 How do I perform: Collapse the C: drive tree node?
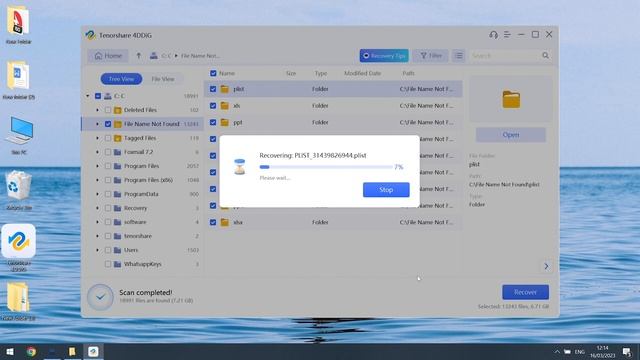click(x=87, y=96)
